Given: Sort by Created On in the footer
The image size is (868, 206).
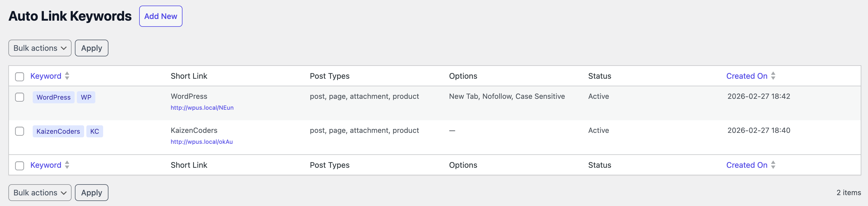Looking at the screenshot, I should pos(747,165).
